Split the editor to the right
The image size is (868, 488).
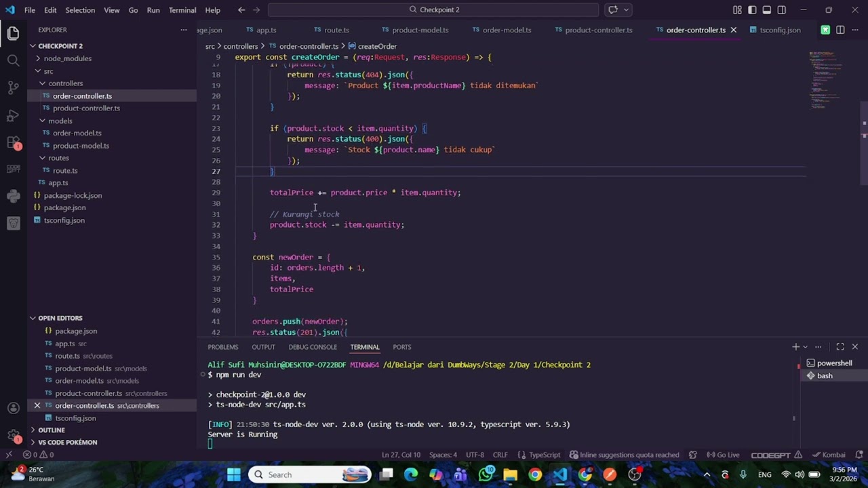pos(840,30)
